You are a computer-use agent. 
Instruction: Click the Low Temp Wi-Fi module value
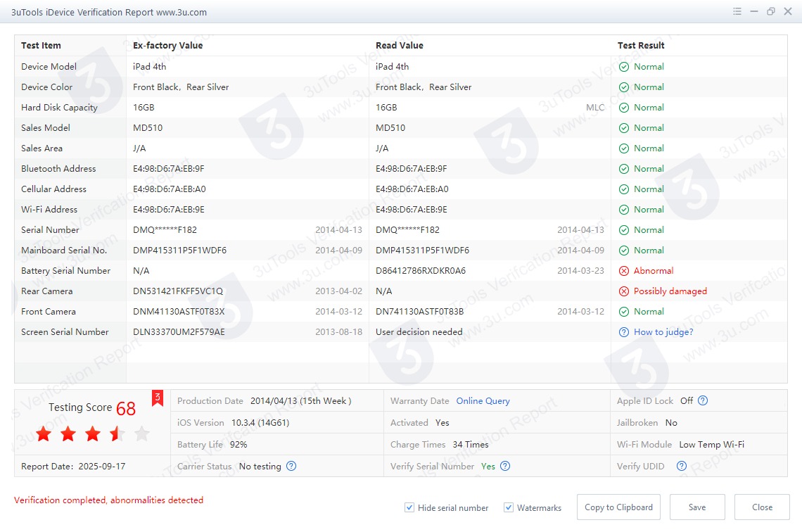pyautogui.click(x=711, y=445)
